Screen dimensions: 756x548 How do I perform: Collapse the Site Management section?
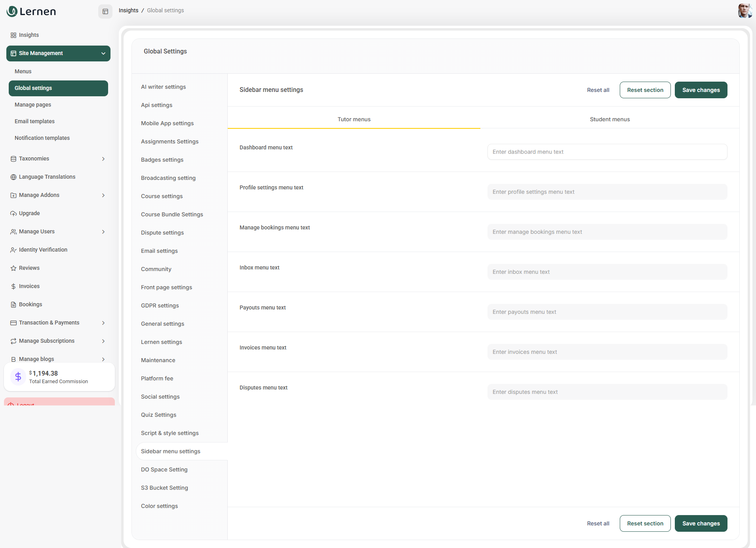pyautogui.click(x=103, y=53)
